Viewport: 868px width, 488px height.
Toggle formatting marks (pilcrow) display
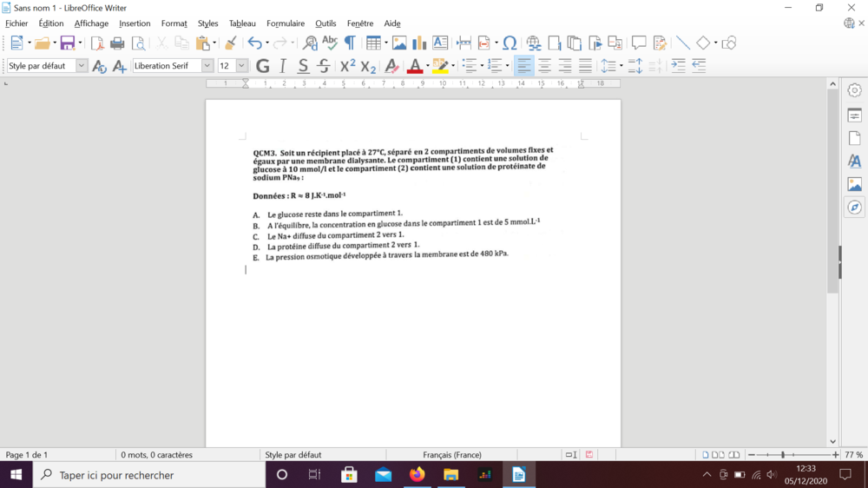pos(350,43)
